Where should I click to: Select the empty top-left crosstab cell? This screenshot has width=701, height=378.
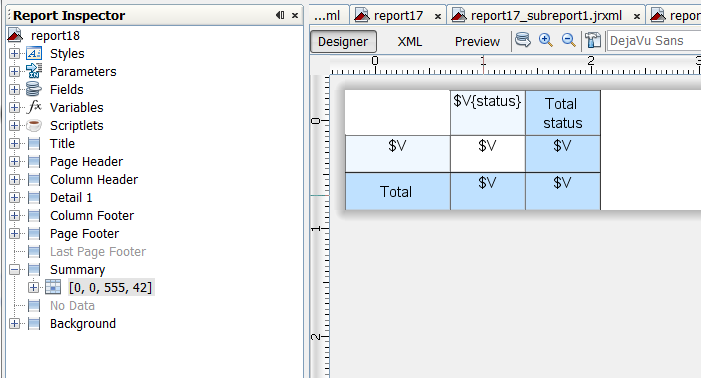coord(397,113)
